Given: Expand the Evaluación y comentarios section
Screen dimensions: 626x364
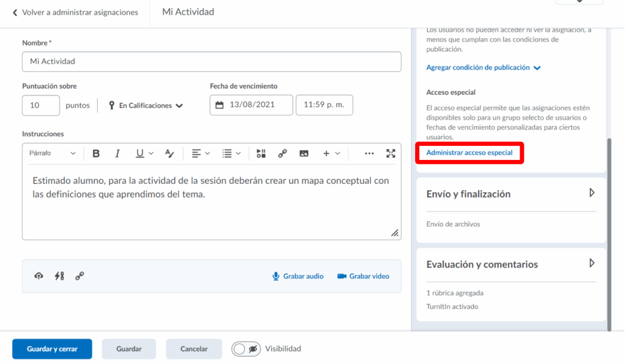Looking at the screenshot, I should click(x=591, y=263).
